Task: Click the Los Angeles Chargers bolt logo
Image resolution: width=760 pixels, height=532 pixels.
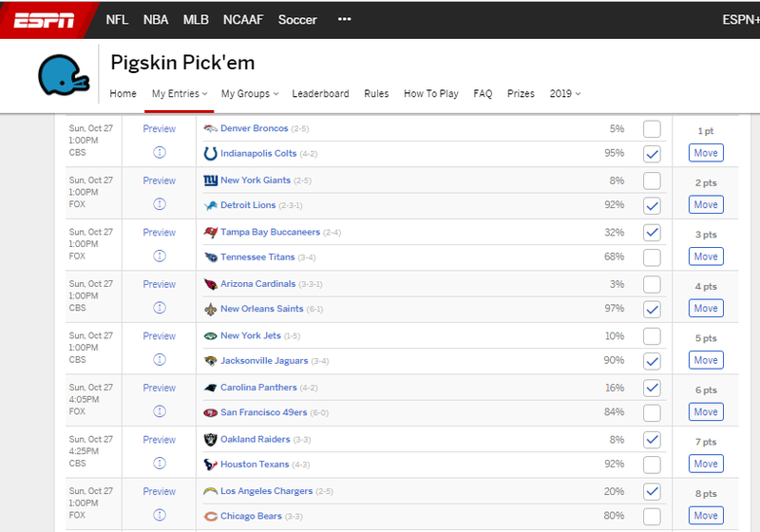Action: 210,491
